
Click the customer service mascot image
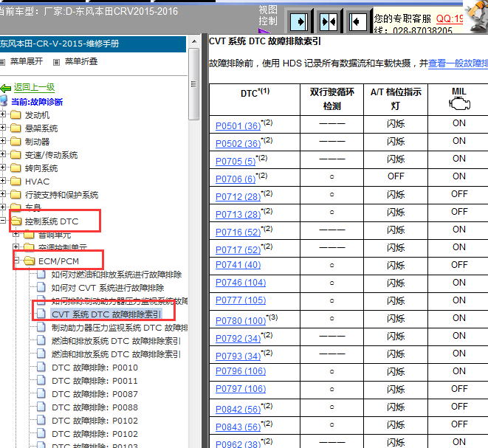(476, 16)
